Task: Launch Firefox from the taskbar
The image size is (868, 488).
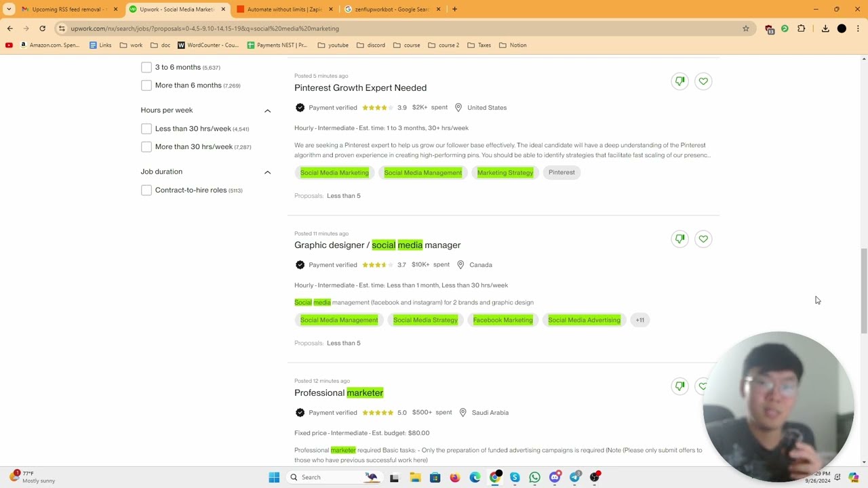Action: click(455, 477)
